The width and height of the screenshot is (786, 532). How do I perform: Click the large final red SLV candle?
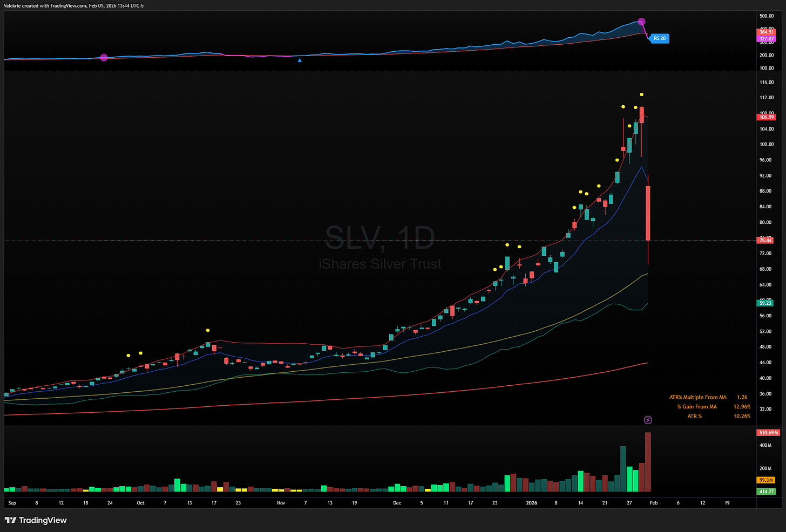point(648,213)
